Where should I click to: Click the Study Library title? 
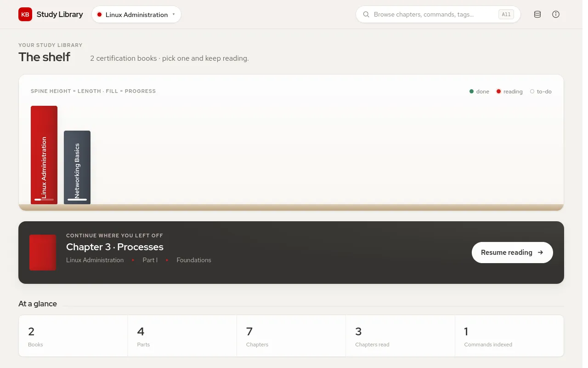click(x=60, y=14)
